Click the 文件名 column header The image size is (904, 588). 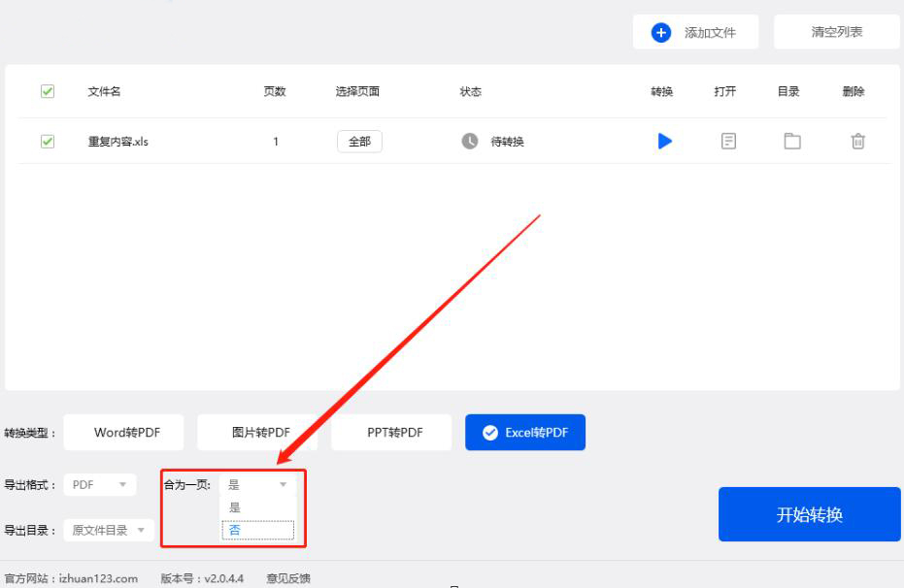click(104, 91)
